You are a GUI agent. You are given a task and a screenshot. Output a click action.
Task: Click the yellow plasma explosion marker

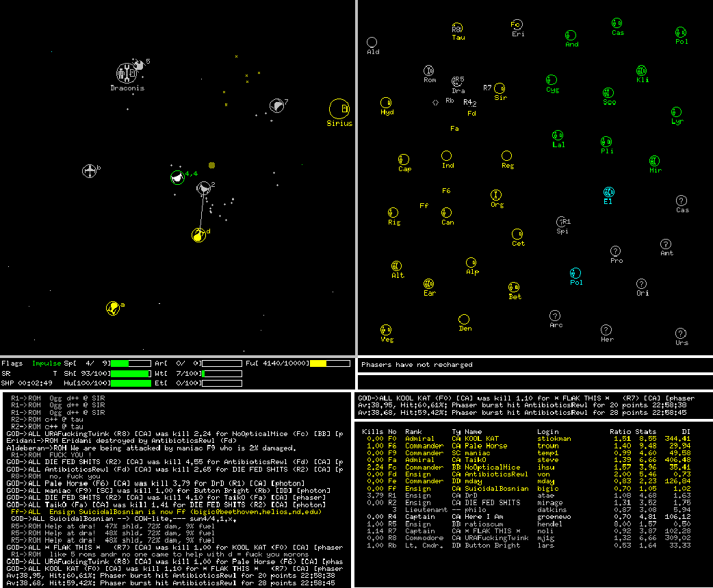[x=211, y=165]
